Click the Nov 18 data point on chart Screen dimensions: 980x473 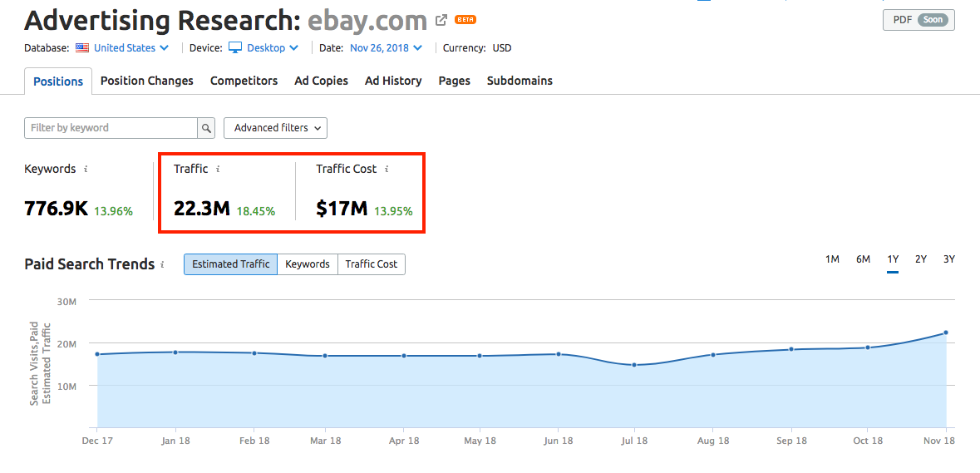(x=946, y=333)
